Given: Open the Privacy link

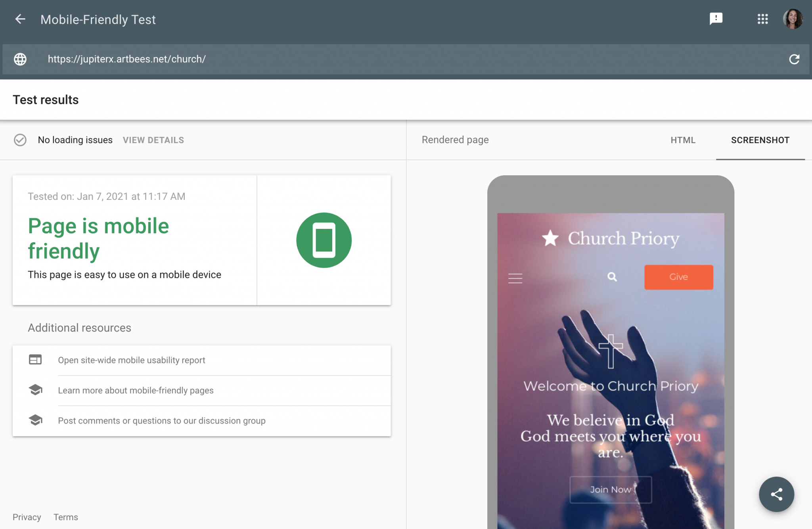Looking at the screenshot, I should tap(27, 517).
